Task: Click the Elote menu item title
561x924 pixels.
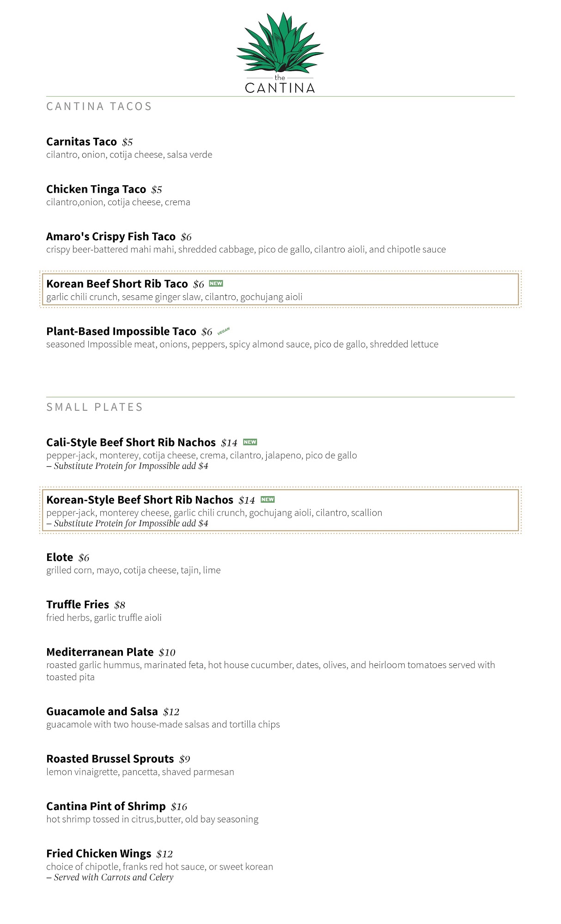Action: (x=60, y=557)
